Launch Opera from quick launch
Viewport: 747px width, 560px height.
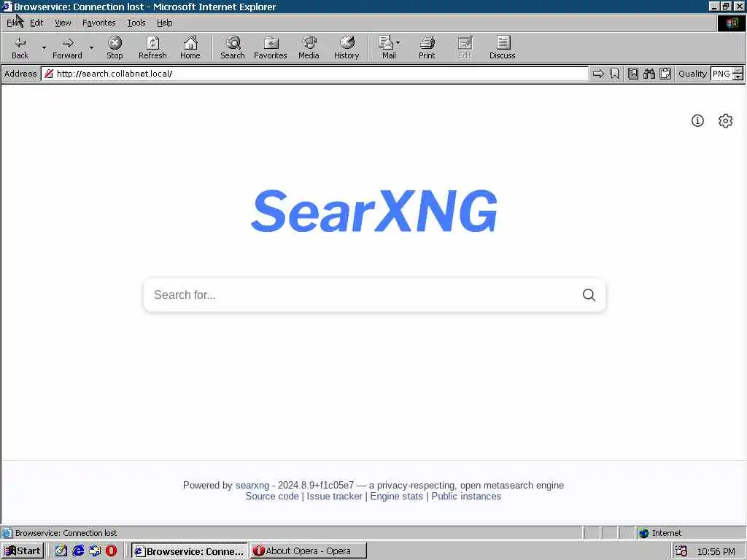[111, 551]
